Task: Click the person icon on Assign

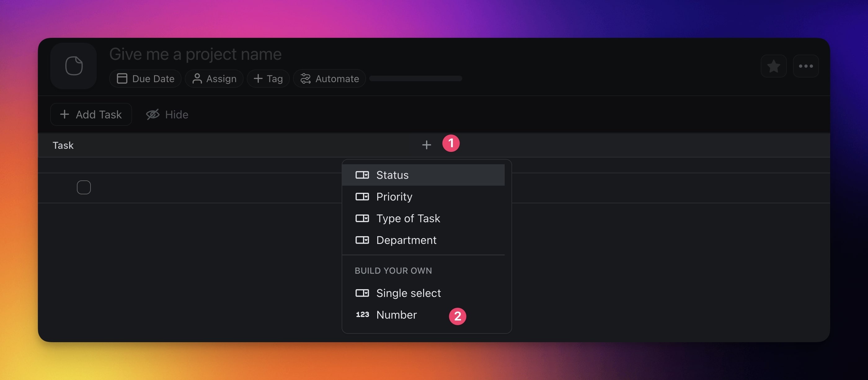Action: [197, 78]
